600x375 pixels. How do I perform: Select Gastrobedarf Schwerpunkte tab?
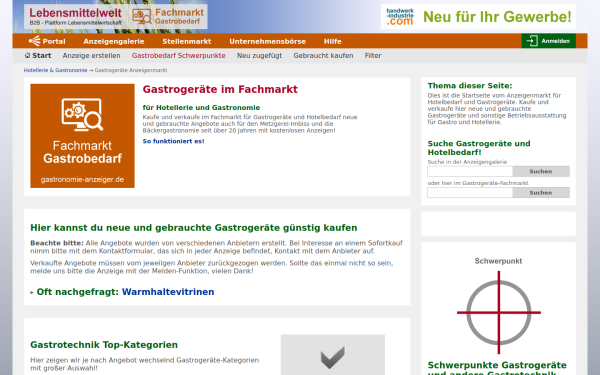[x=178, y=55]
